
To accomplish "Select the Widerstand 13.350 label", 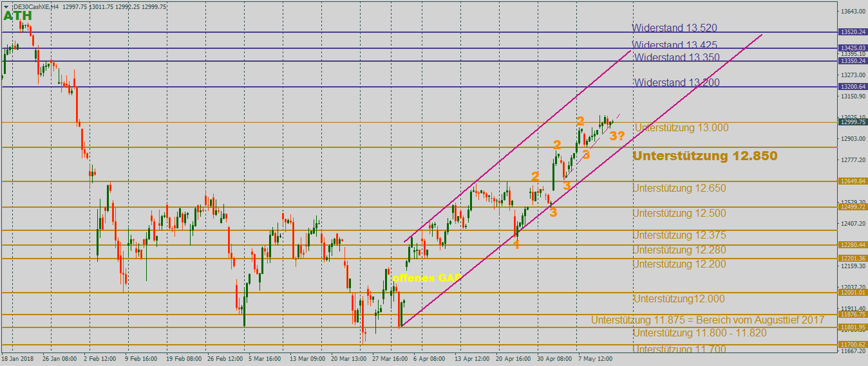I will pos(677,57).
